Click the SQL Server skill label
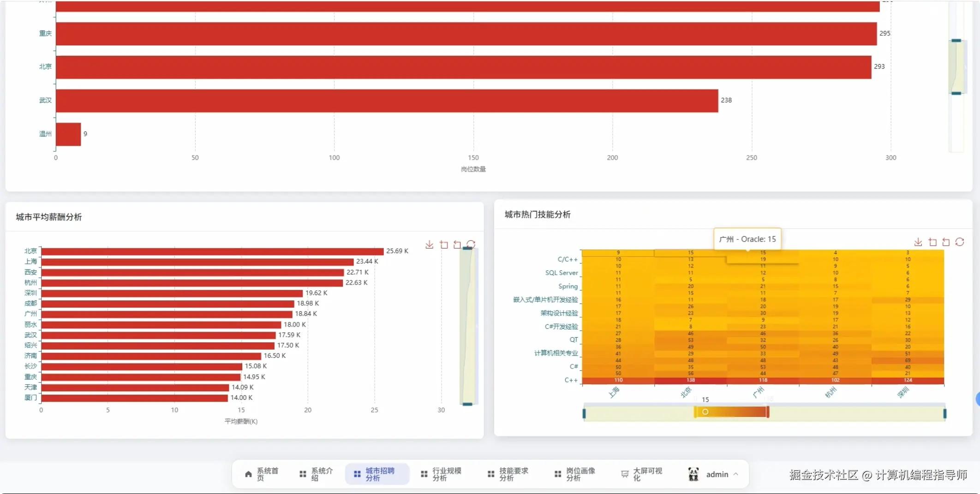 tap(562, 273)
